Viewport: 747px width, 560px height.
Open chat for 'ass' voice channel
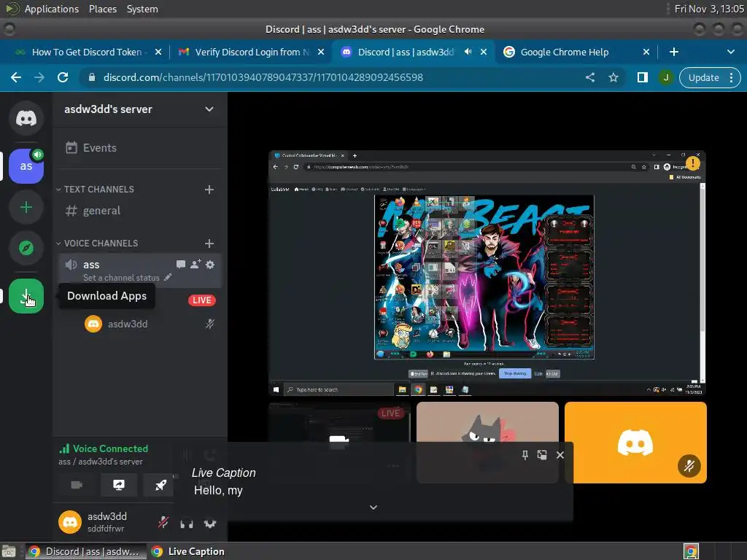(181, 264)
